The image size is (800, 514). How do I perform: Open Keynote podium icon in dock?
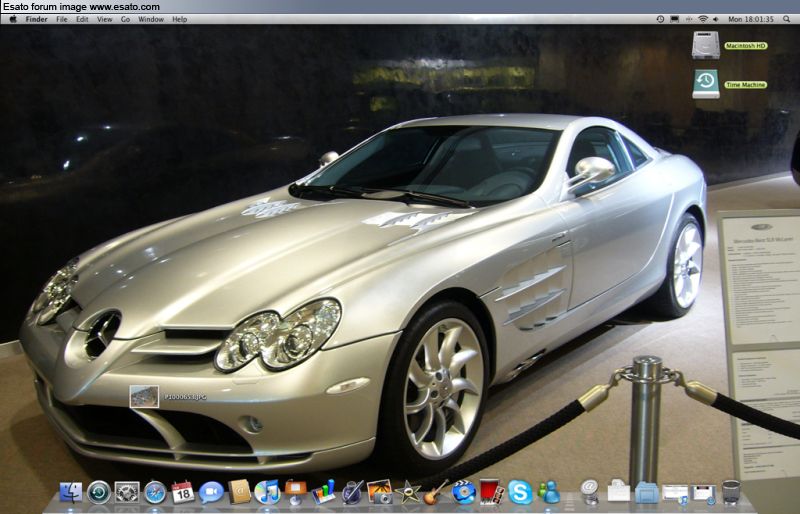click(295, 492)
